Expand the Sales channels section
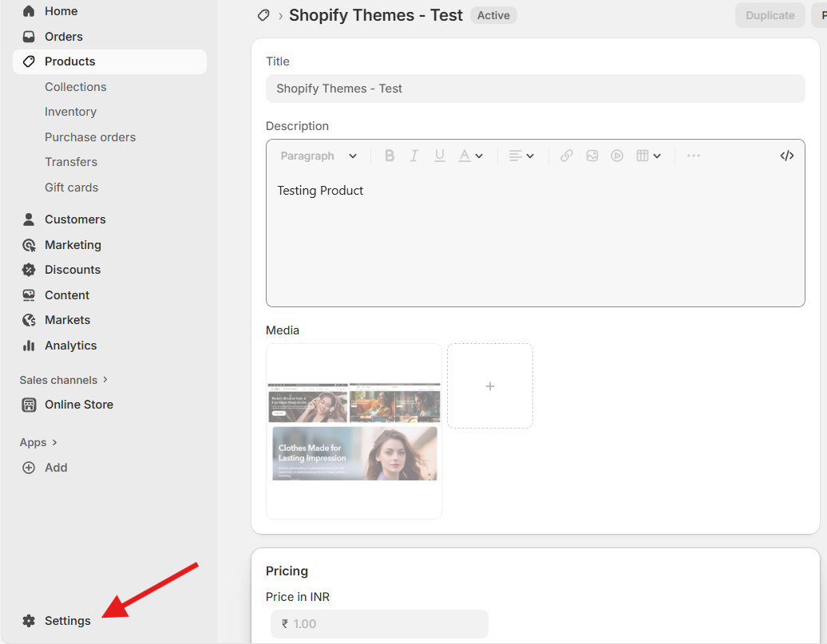The width and height of the screenshot is (827, 644). pos(64,380)
